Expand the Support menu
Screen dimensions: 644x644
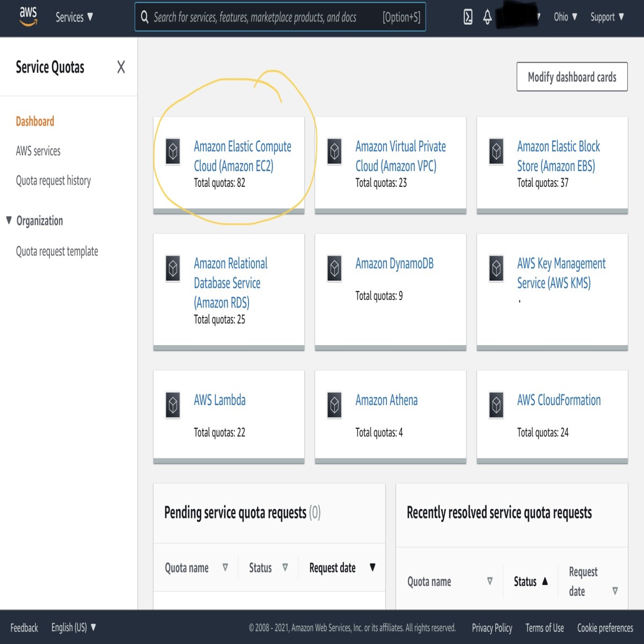(607, 17)
